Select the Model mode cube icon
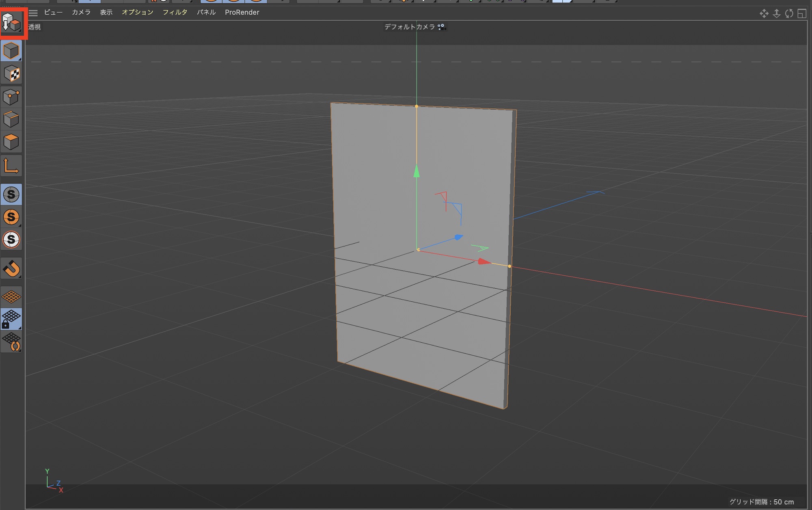 (x=11, y=51)
